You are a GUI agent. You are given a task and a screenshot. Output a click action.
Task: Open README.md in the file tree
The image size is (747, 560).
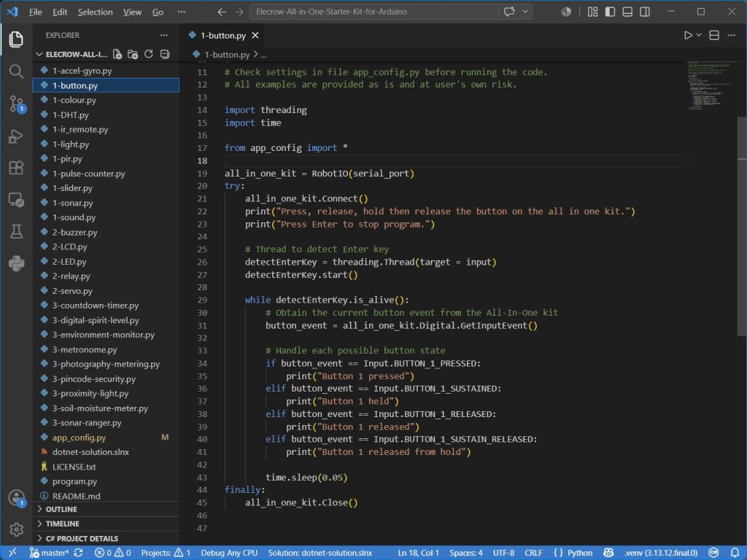(x=107, y=496)
